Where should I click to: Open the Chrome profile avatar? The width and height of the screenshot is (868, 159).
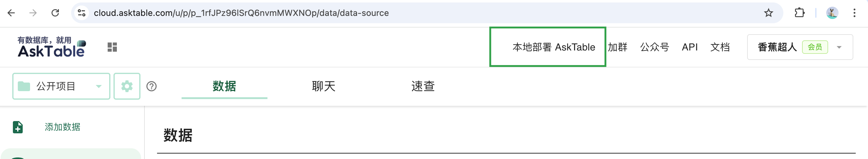pos(832,13)
